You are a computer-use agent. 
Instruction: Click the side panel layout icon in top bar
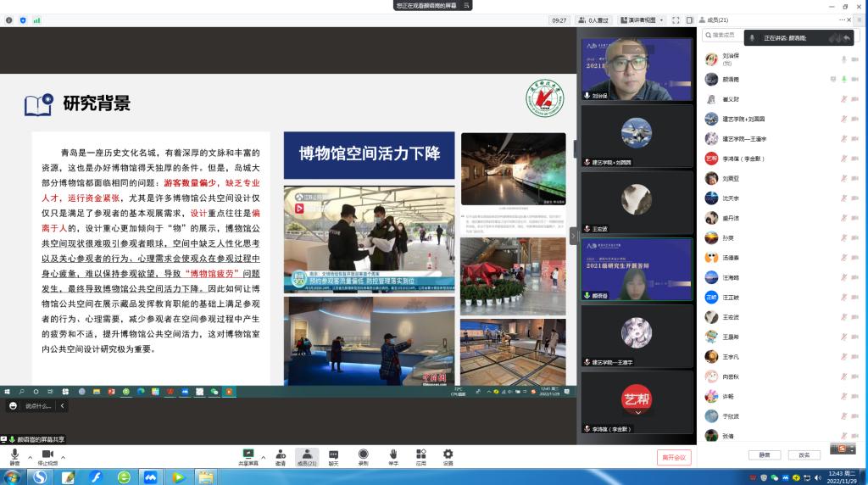(689, 20)
